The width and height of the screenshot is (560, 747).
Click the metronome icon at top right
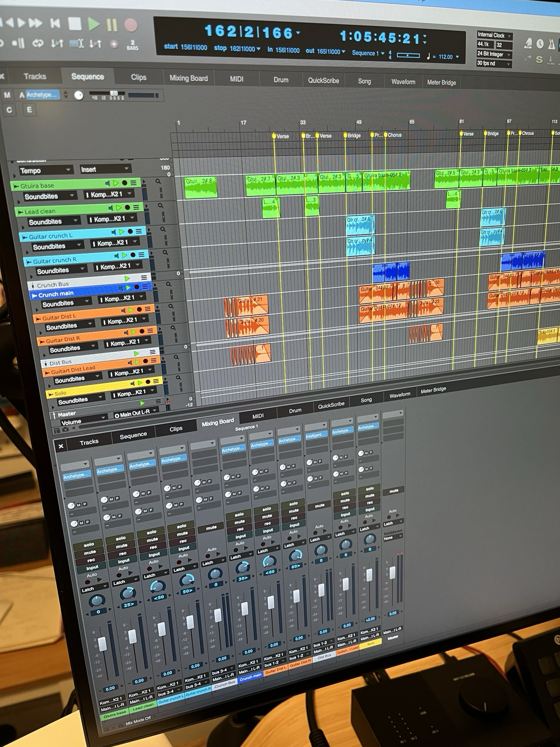coord(551,44)
